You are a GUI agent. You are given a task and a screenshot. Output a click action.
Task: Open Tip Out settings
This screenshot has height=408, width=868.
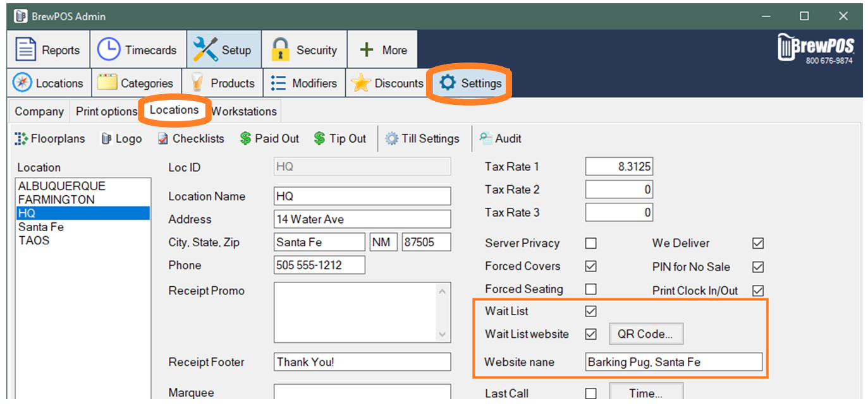(x=340, y=139)
